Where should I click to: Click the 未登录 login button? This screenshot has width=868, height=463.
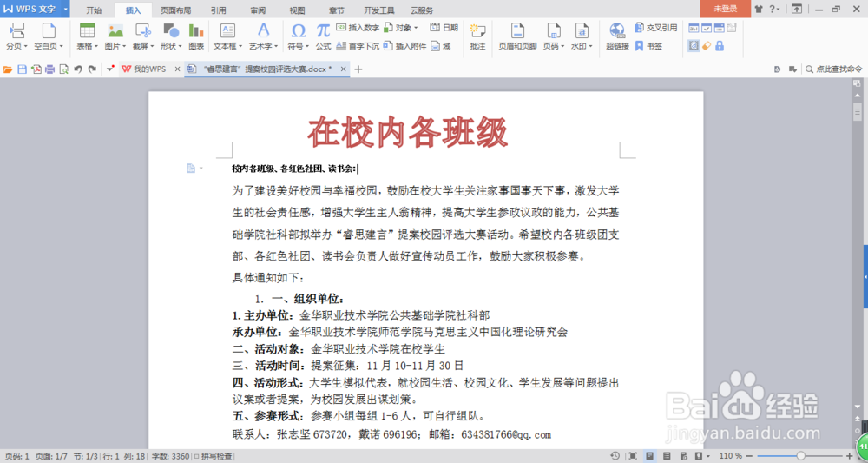[725, 9]
